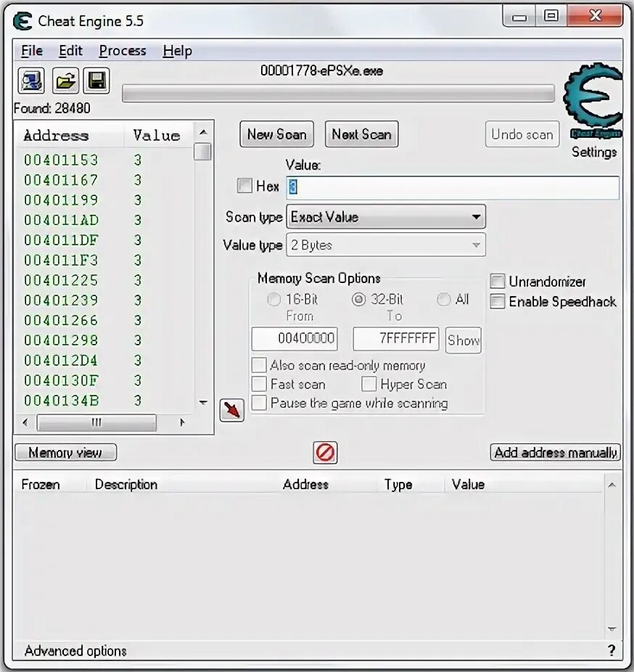Clear the address list with red circle icon
The image size is (634, 672).
(x=325, y=453)
